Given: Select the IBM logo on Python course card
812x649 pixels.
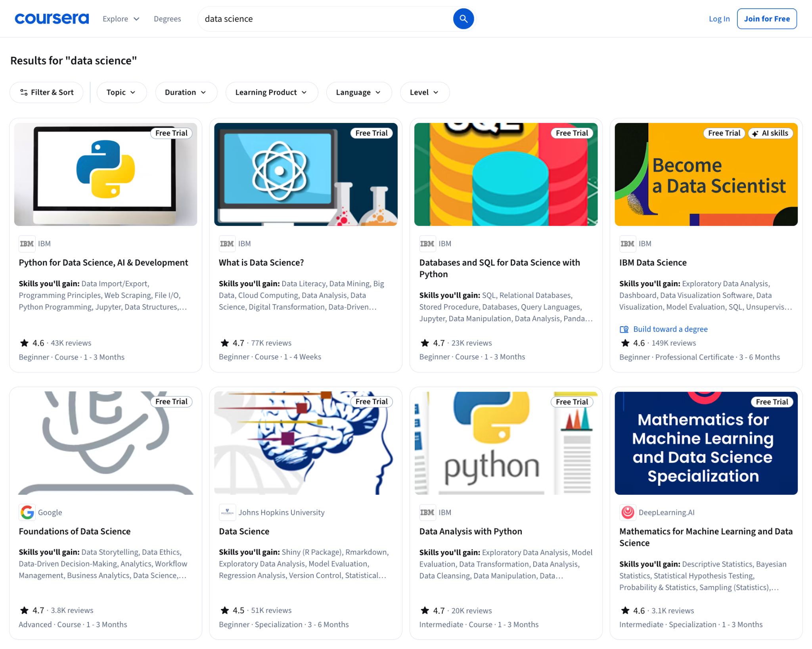Looking at the screenshot, I should click(26, 243).
